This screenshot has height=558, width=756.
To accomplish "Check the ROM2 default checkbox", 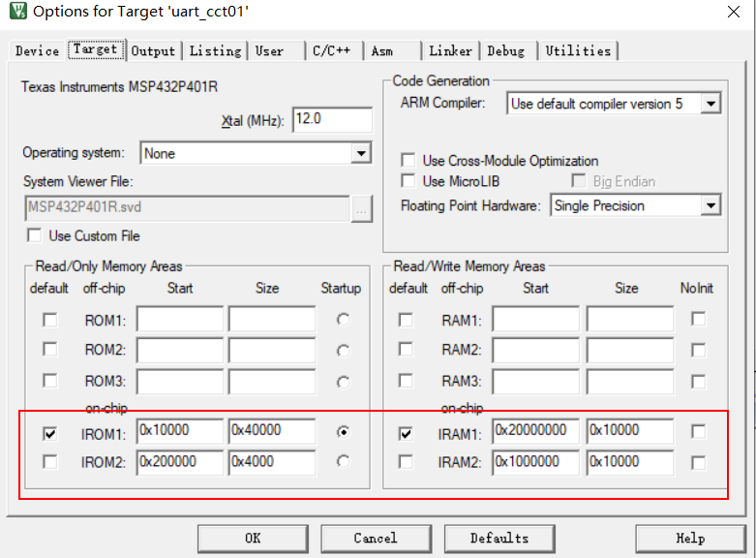I will (x=50, y=349).
